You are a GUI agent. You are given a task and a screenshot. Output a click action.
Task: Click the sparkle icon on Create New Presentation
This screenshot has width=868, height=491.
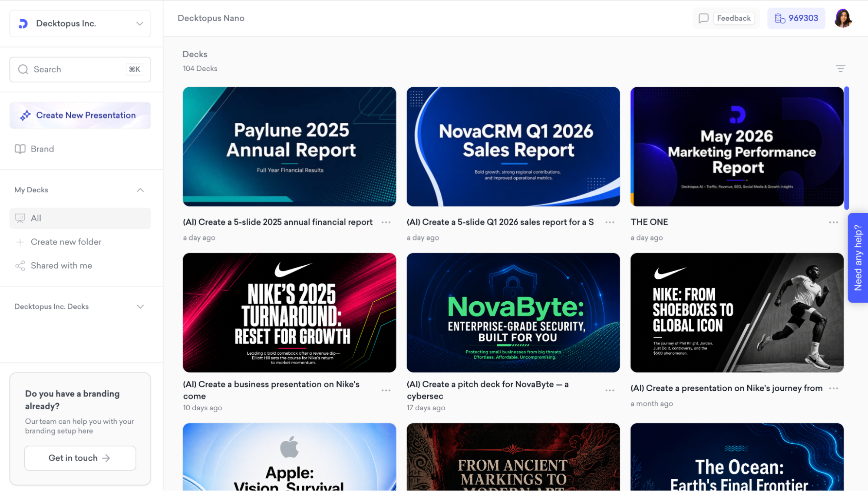tap(25, 115)
